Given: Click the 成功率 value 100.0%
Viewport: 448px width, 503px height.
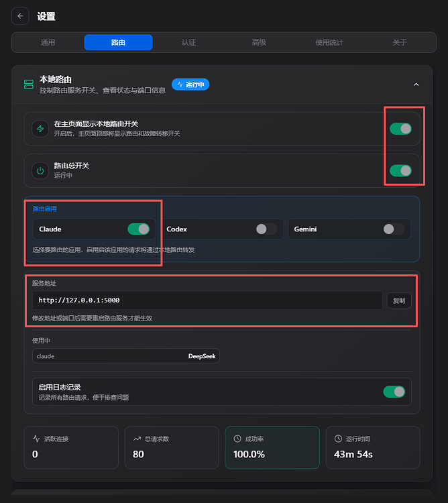Looking at the screenshot, I should pos(249,454).
